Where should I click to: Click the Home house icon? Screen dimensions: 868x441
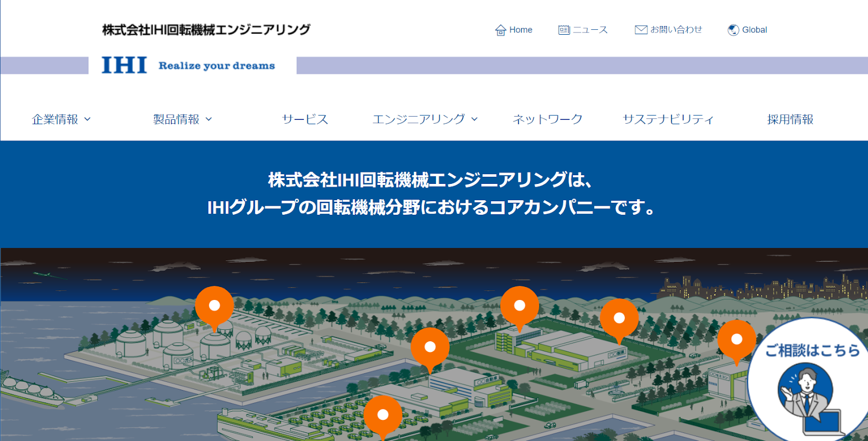(x=500, y=30)
